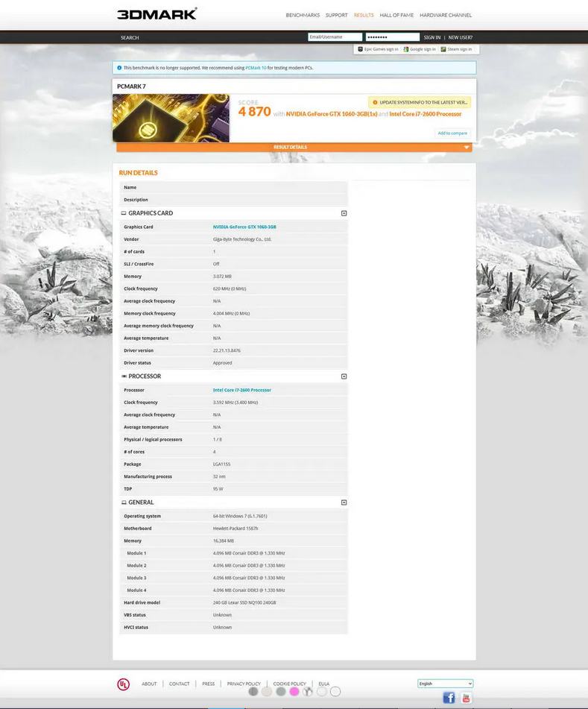Open the PCMark 10 link
This screenshot has height=709, width=588.
(256, 68)
